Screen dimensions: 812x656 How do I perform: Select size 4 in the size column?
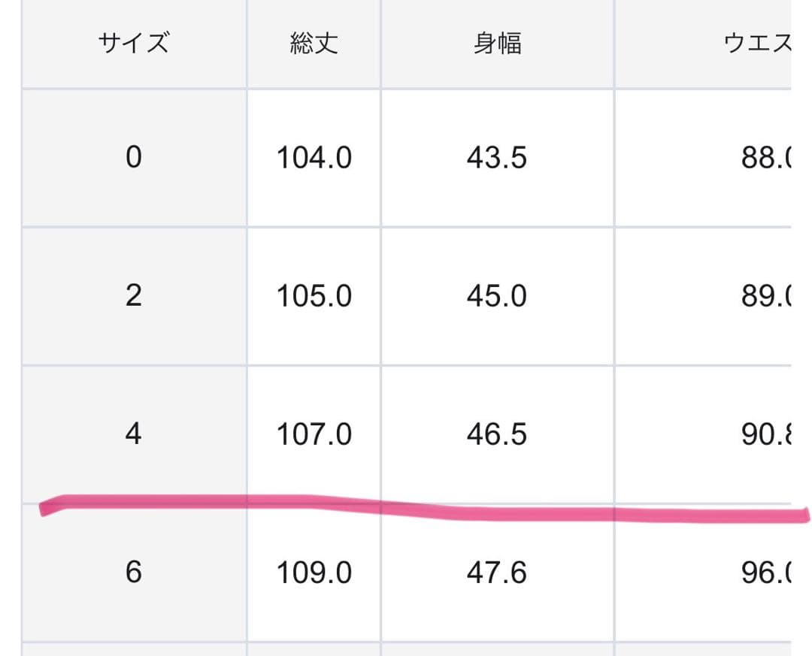(x=133, y=434)
